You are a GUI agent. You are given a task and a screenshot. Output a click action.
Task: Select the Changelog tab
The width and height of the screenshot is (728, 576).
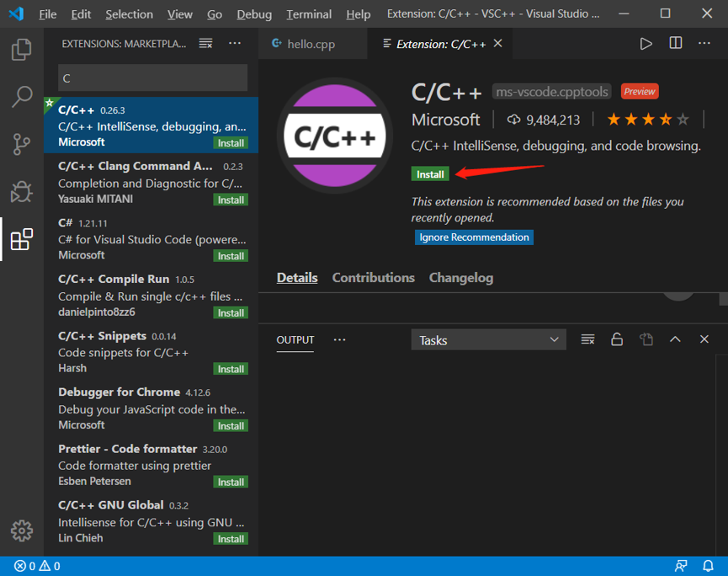[461, 278]
